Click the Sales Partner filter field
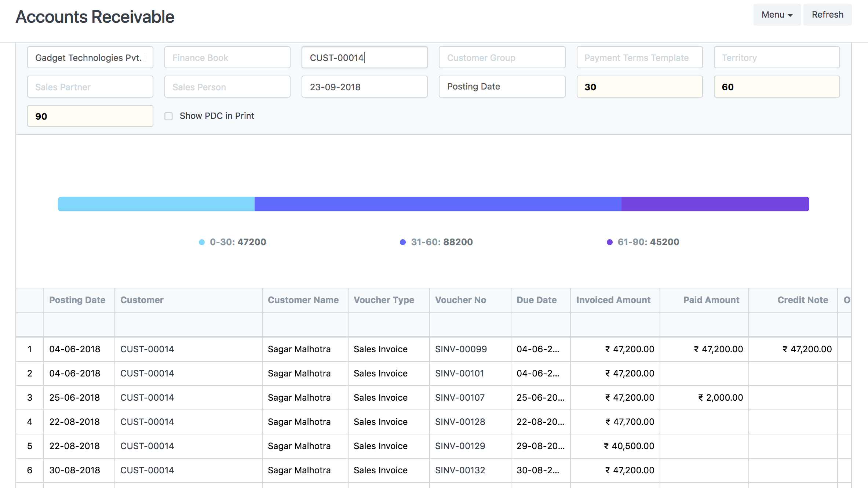Image resolution: width=868 pixels, height=488 pixels. coord(90,87)
